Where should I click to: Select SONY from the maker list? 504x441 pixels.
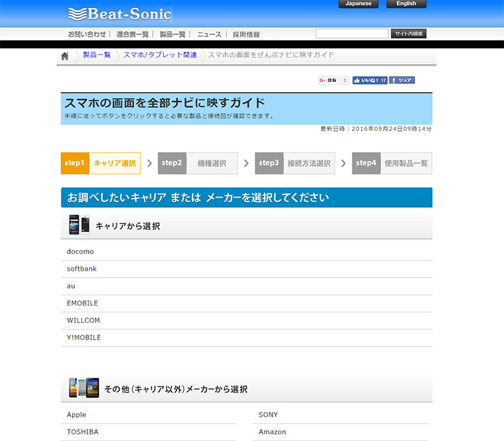pyautogui.click(x=341, y=415)
